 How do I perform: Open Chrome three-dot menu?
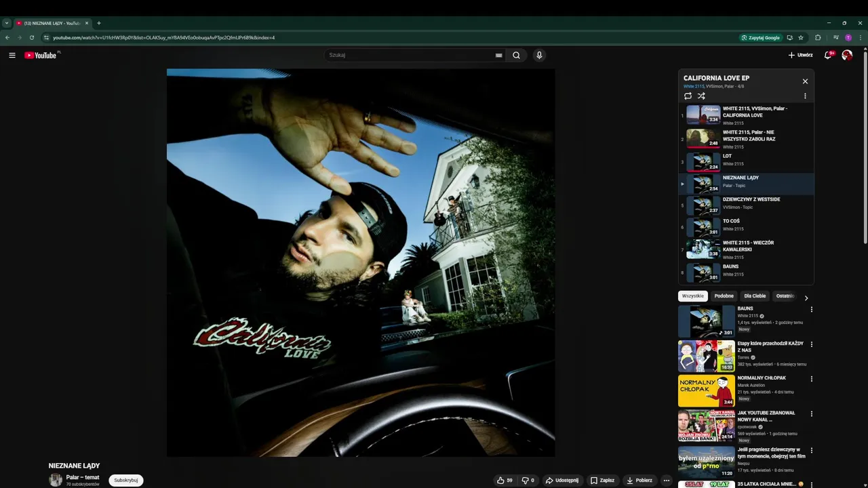(x=861, y=38)
